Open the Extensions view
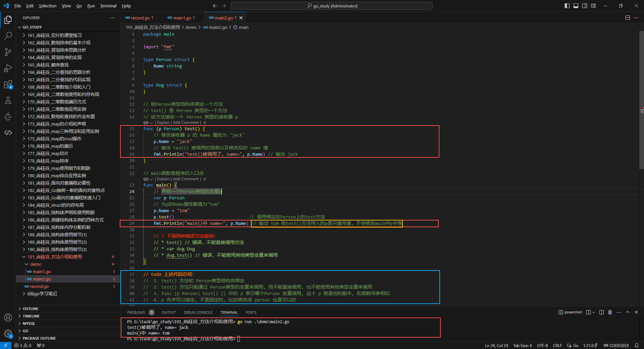Viewport: 644px width, 349px height. coord(8,84)
